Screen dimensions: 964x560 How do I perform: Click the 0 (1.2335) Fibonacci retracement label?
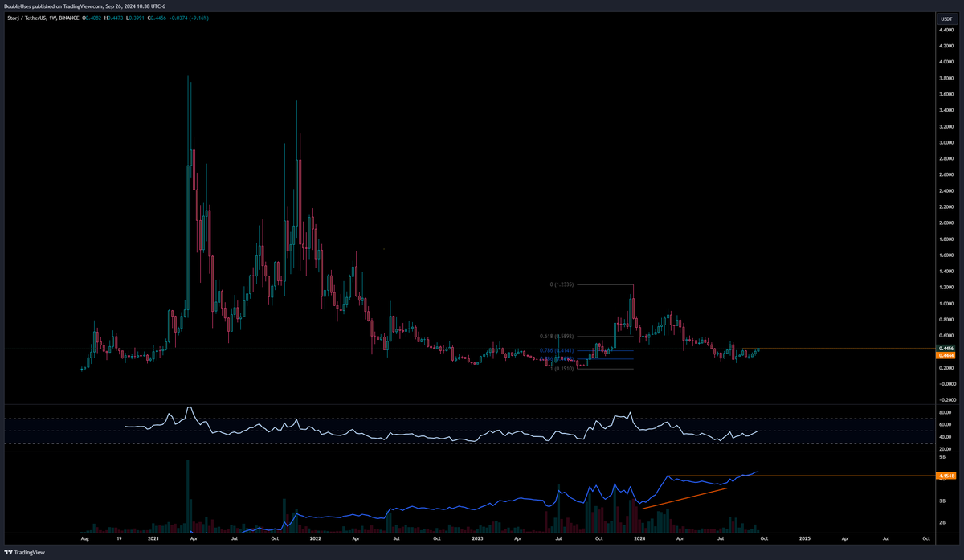[x=562, y=284]
